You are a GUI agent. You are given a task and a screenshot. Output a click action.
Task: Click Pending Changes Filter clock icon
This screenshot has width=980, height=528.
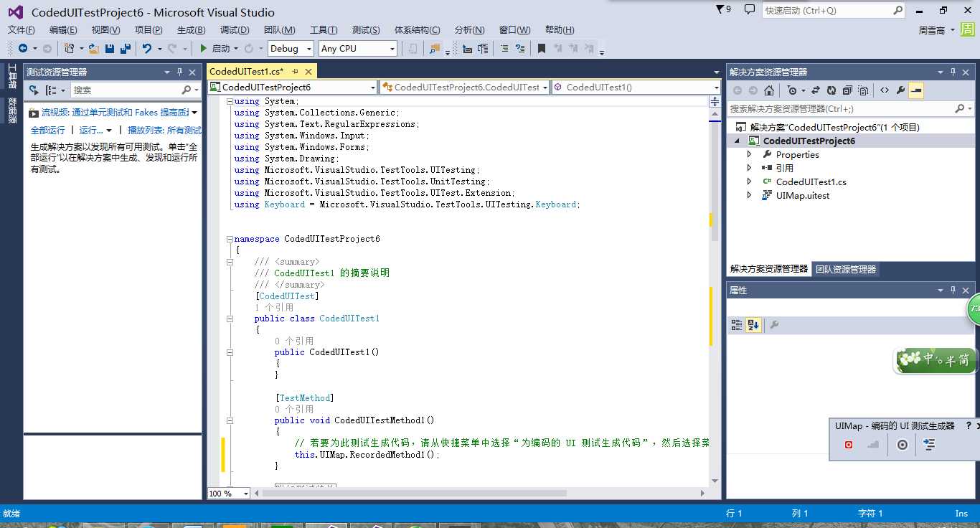point(791,90)
